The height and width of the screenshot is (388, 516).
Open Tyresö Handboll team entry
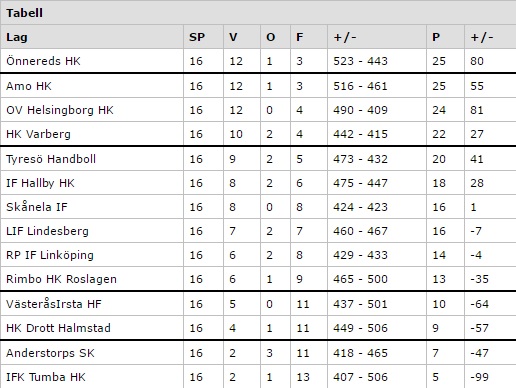[x=51, y=159]
